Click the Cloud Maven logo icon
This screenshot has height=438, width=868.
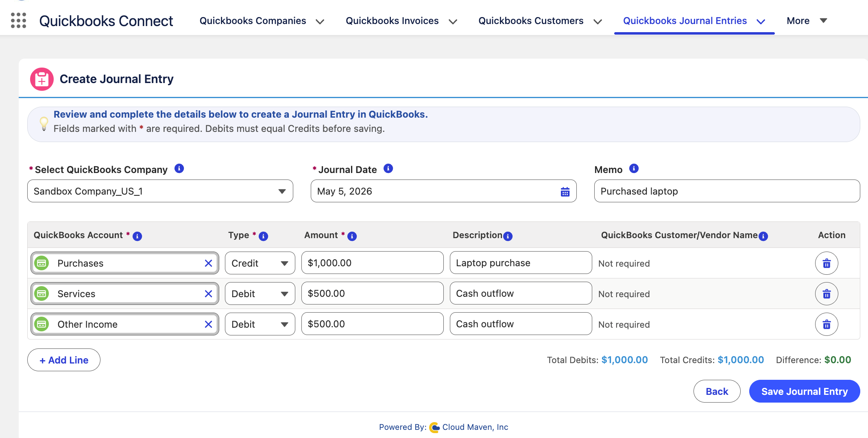(x=434, y=427)
